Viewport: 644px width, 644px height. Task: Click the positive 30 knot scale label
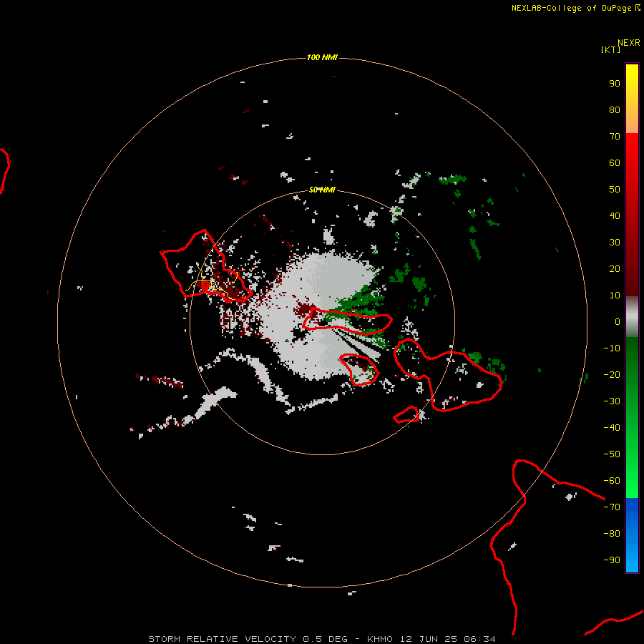615,243
